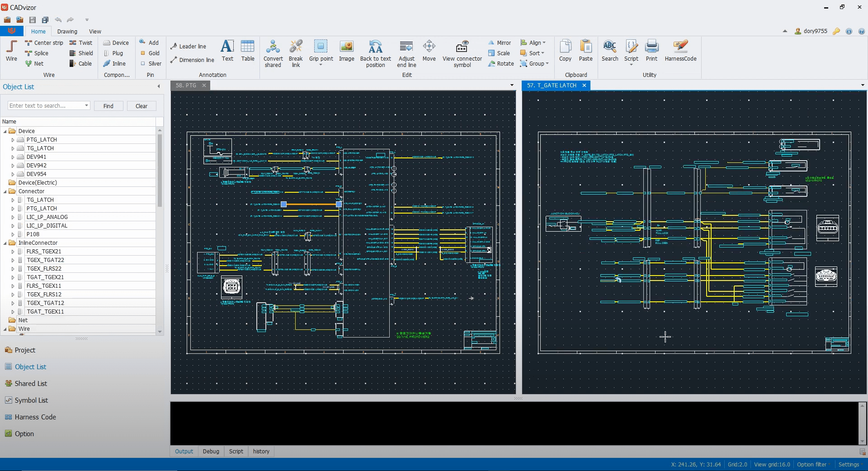Insert a Table annotation
The width and height of the screenshot is (868, 471).
pyautogui.click(x=248, y=51)
